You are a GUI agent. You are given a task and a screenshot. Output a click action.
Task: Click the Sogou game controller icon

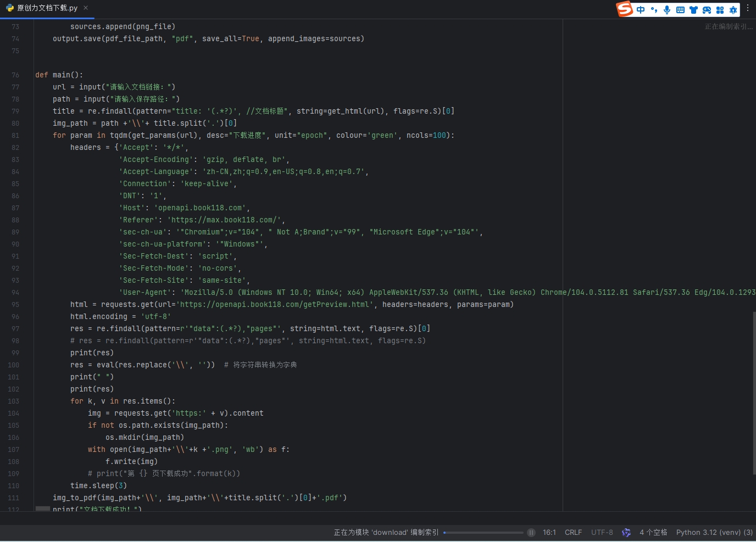click(x=707, y=10)
